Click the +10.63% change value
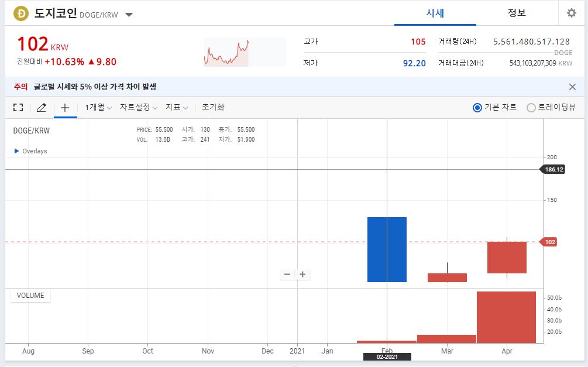The height and width of the screenshot is (367, 588). [x=64, y=62]
